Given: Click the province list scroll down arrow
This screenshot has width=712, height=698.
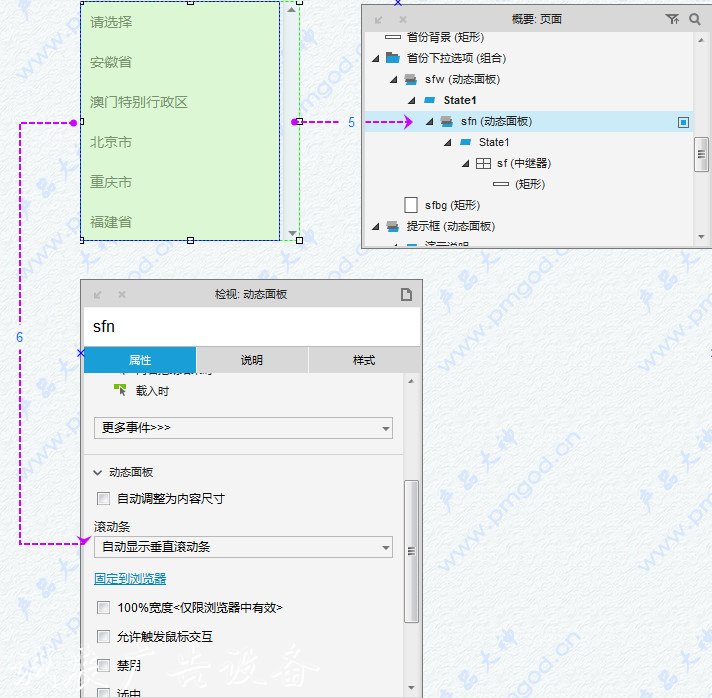Looking at the screenshot, I should 292,233.
